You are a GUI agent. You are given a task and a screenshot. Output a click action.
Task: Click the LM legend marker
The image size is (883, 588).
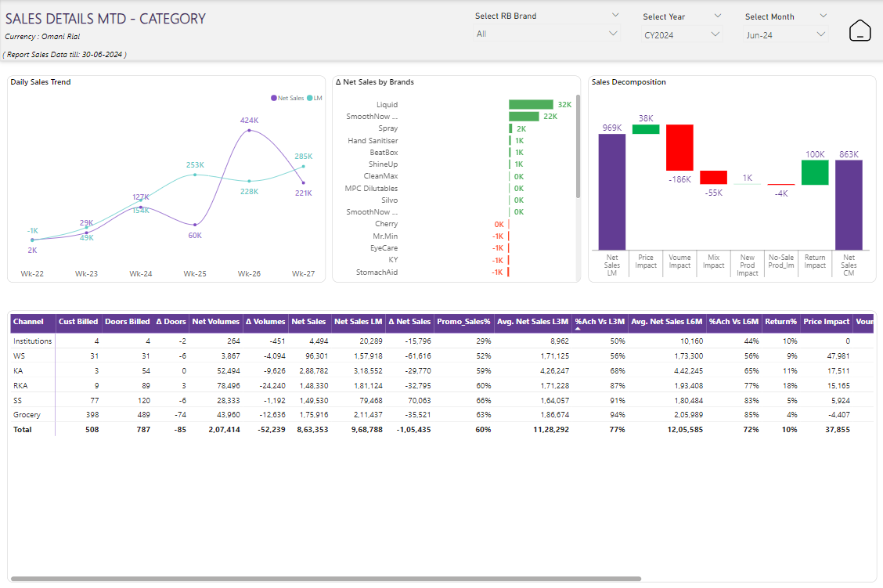(310, 98)
